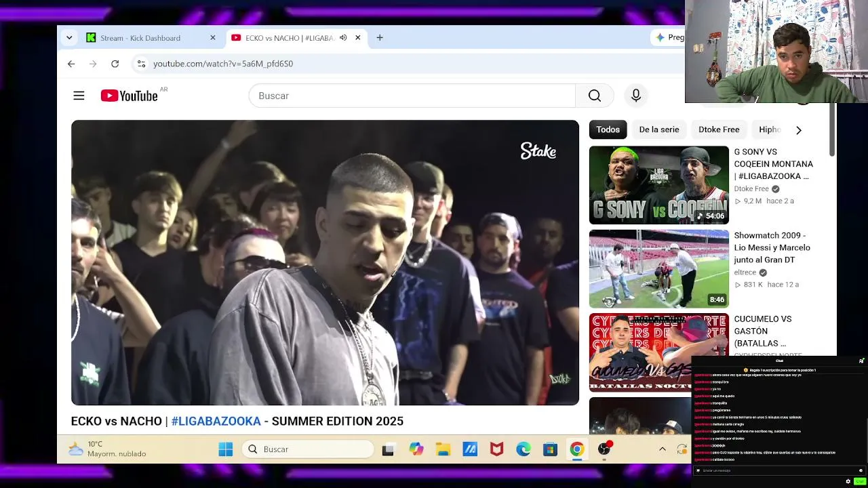The width and height of the screenshot is (868, 488).
Task: Click the video player to pause playback
Action: point(325,263)
